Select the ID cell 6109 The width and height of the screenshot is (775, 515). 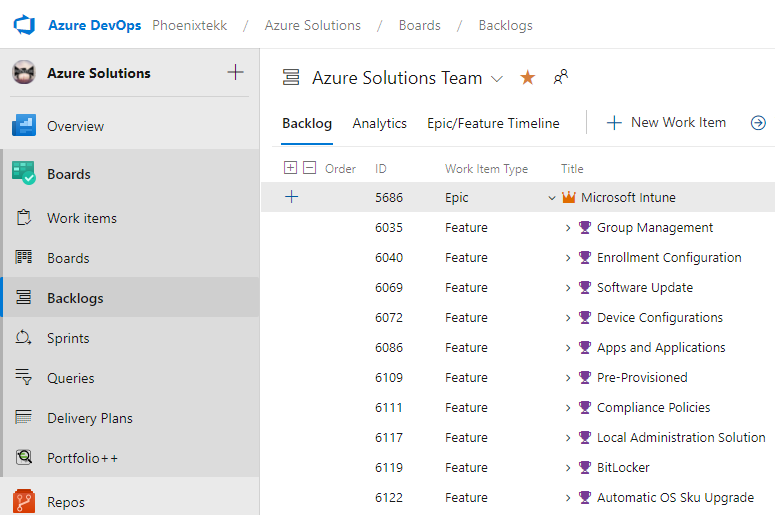(389, 378)
